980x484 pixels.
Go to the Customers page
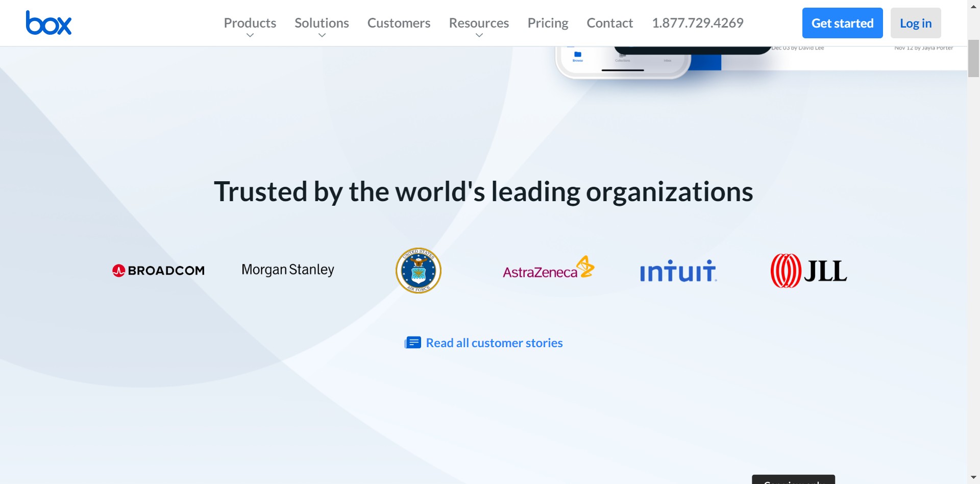coord(399,23)
